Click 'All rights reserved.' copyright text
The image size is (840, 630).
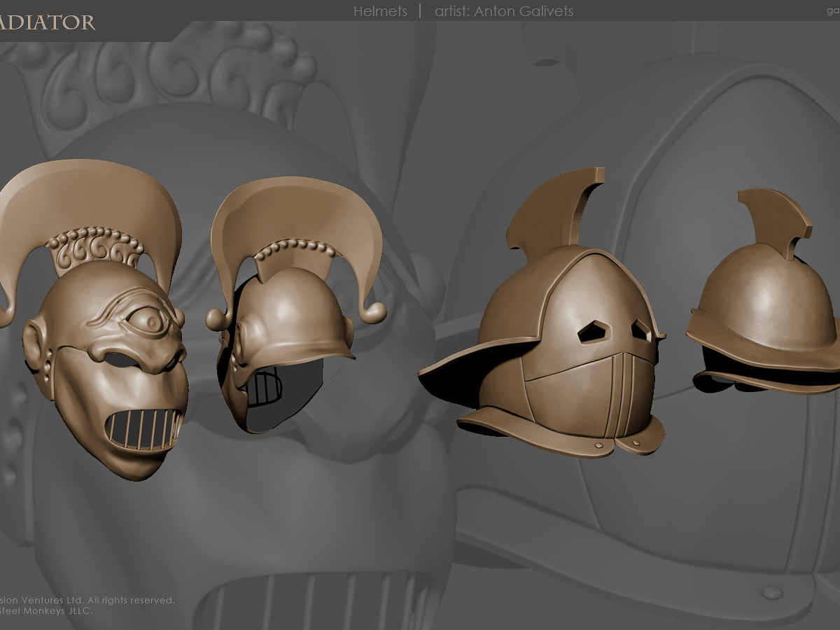point(131,601)
